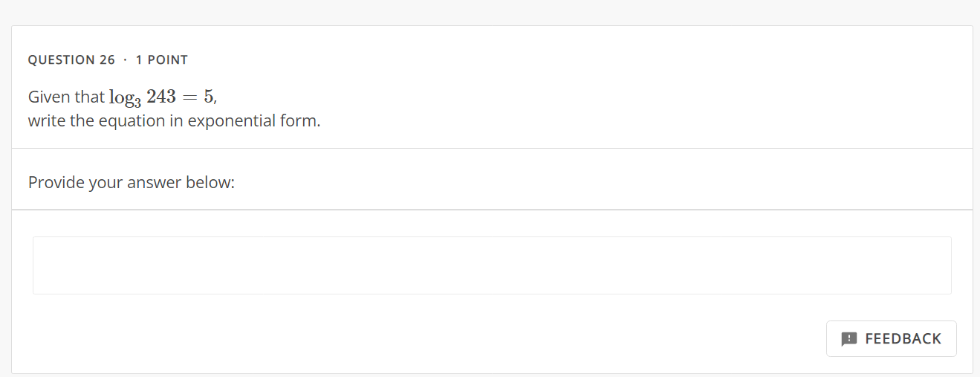
Task: Click the dot separator after QUESTION 26
Action: pos(126,60)
